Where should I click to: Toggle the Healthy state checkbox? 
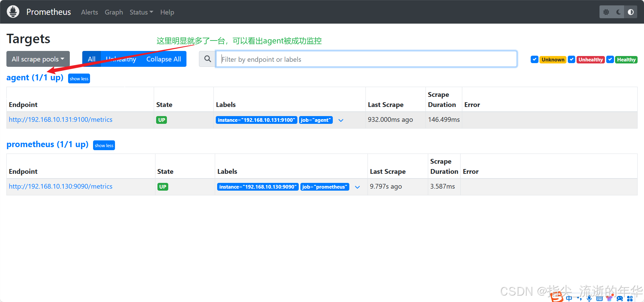point(610,59)
